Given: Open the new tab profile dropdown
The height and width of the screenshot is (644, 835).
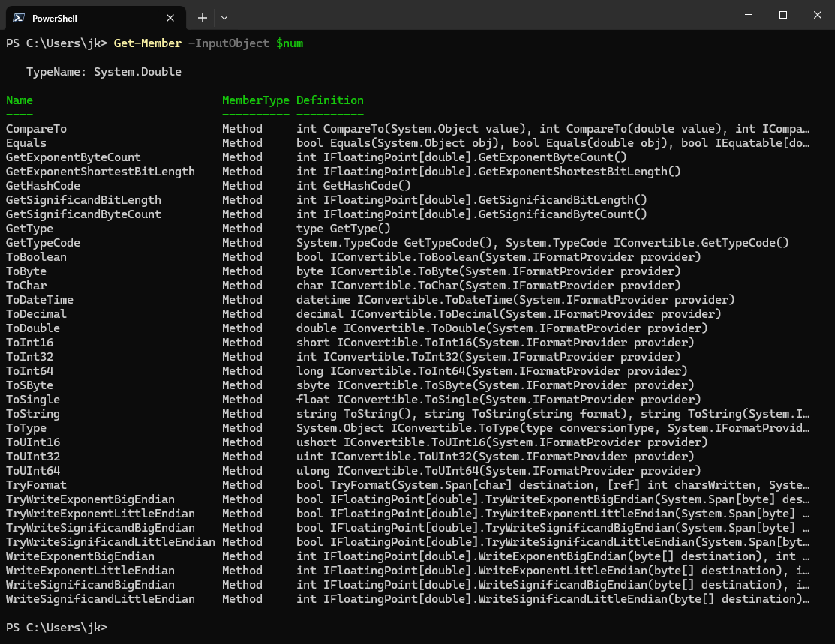Looking at the screenshot, I should 224,18.
